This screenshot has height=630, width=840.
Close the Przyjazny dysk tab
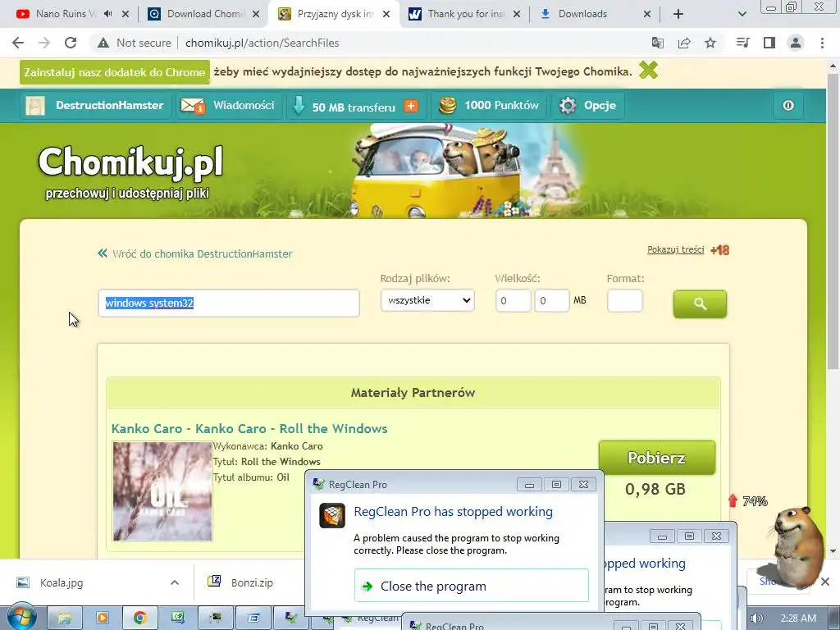coord(386,15)
